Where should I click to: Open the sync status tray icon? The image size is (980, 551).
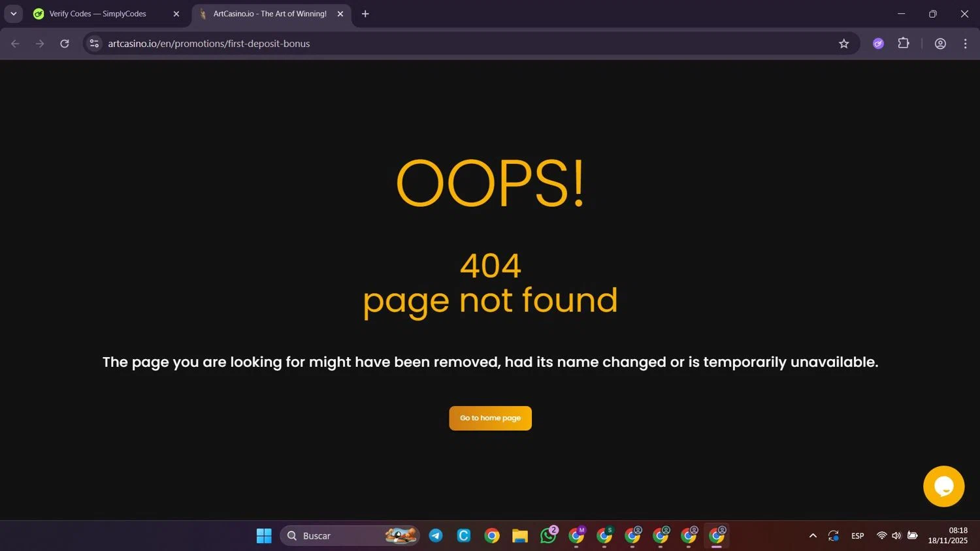click(834, 536)
